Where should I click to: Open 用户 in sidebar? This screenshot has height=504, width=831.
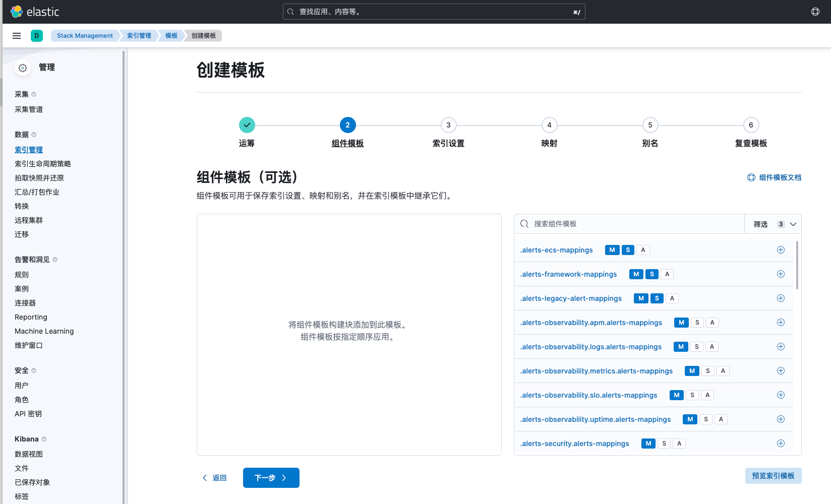[x=22, y=386]
